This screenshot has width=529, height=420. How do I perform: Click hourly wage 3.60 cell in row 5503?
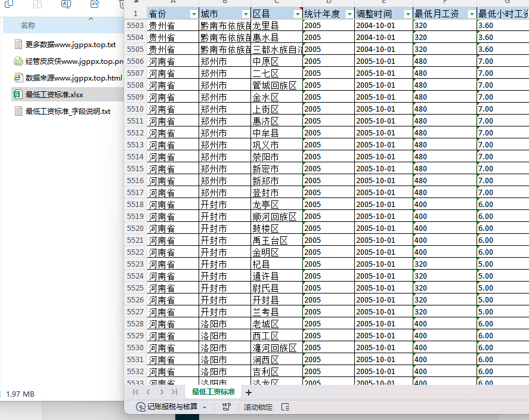[503, 26]
